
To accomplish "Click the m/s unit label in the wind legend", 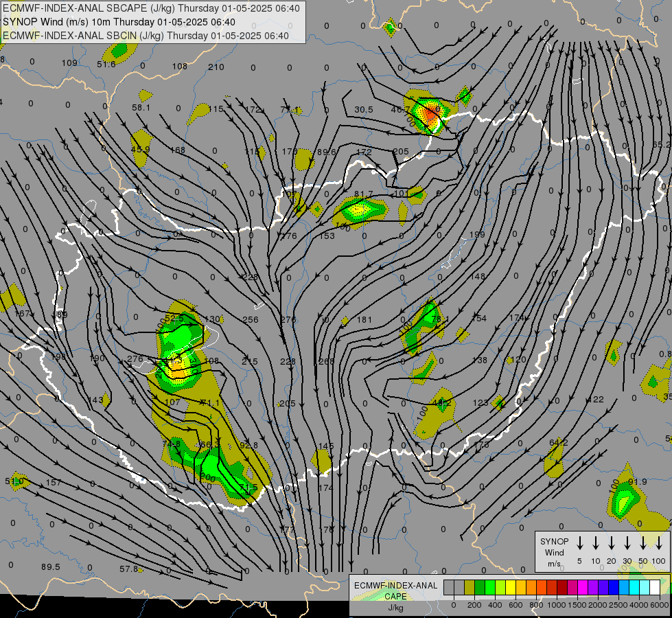I will pyautogui.click(x=554, y=564).
